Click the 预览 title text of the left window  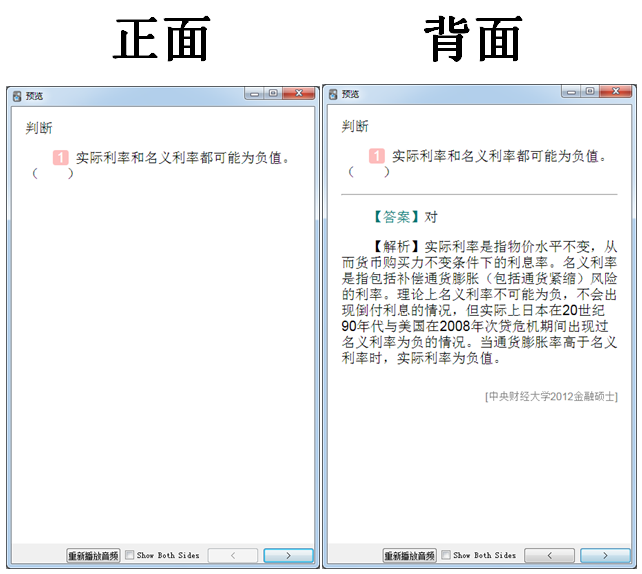34,96
